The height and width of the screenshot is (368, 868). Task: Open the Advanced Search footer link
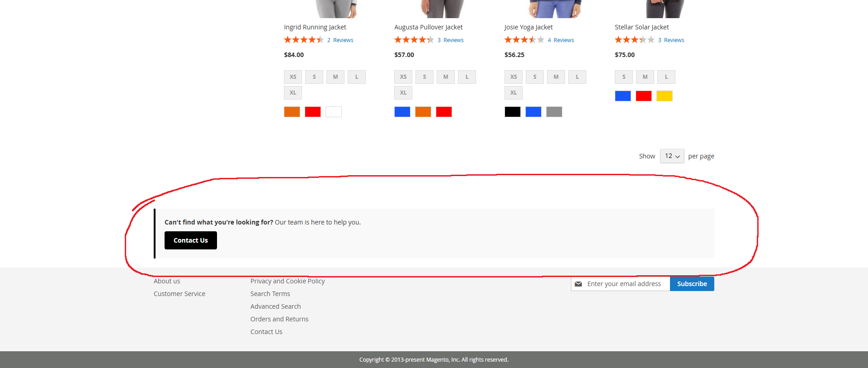(275, 306)
